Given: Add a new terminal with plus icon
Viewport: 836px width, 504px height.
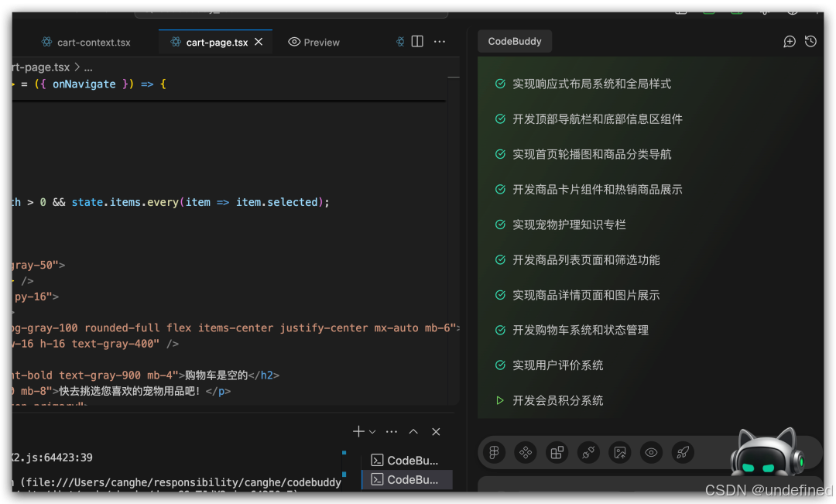Looking at the screenshot, I should pos(358,431).
